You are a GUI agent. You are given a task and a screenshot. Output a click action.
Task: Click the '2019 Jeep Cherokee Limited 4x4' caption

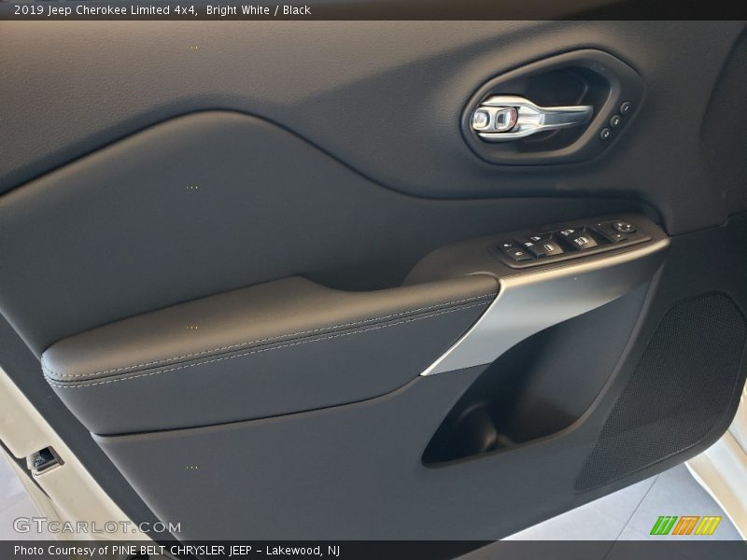106,10
